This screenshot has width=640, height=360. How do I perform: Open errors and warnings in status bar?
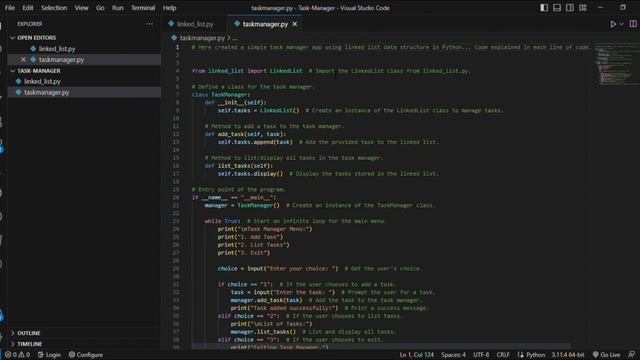coord(17,355)
